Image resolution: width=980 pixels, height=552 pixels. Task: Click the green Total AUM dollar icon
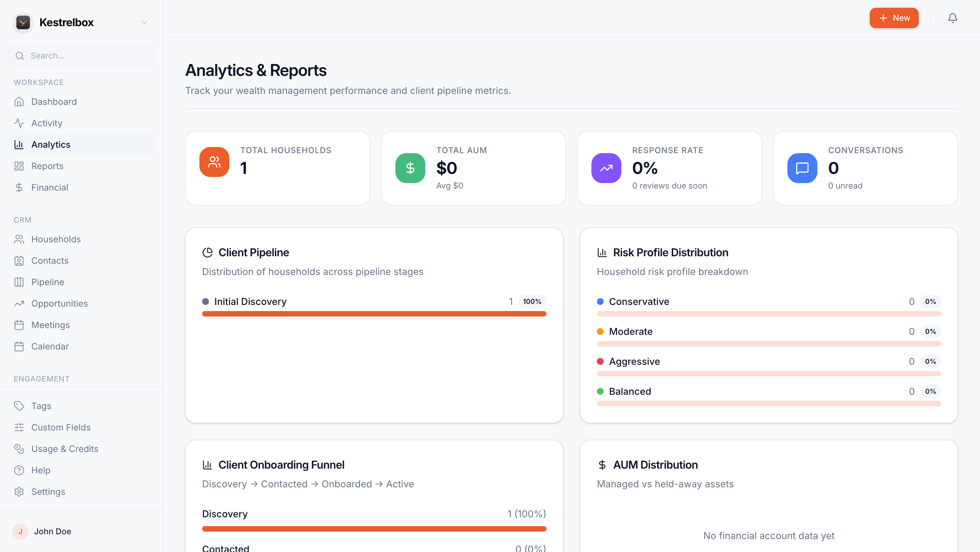click(x=410, y=168)
